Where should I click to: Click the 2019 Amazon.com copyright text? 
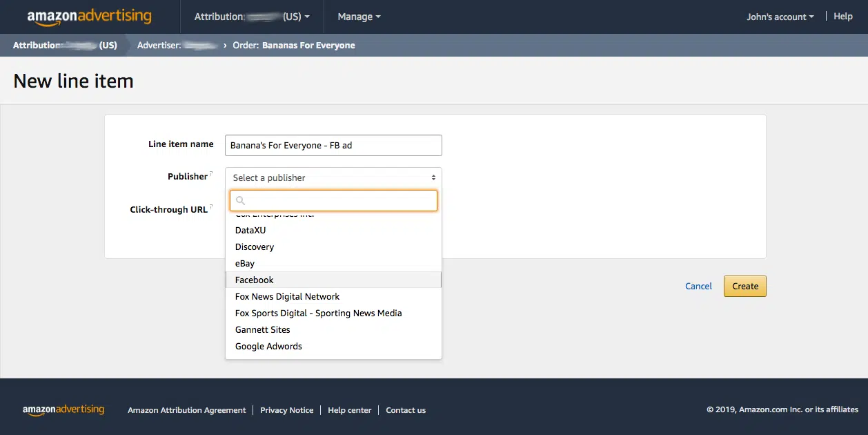(782, 410)
